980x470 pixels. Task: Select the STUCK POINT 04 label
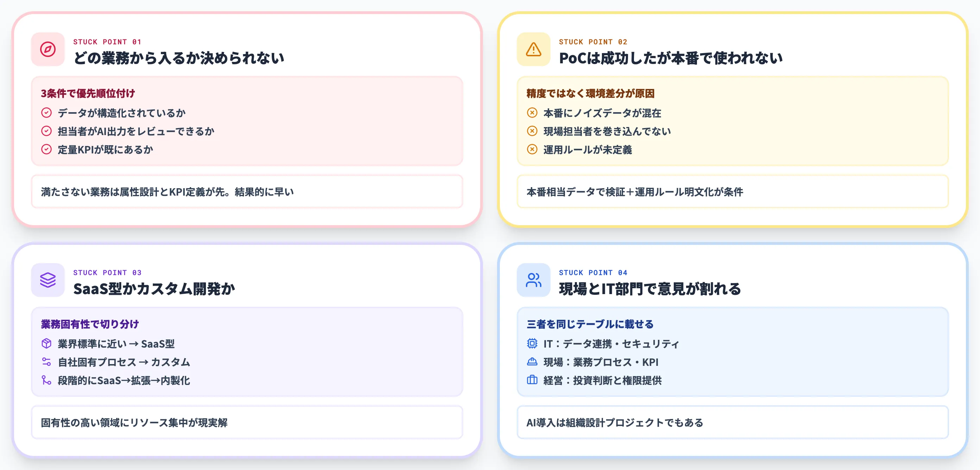pos(593,272)
